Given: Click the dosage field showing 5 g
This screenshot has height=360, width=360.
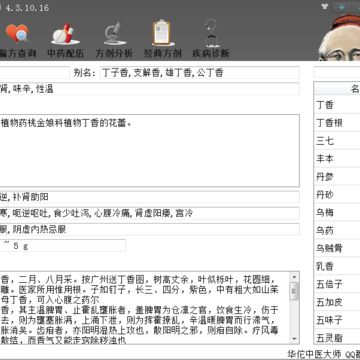Looking at the screenshot, I should pyautogui.click(x=63, y=246).
